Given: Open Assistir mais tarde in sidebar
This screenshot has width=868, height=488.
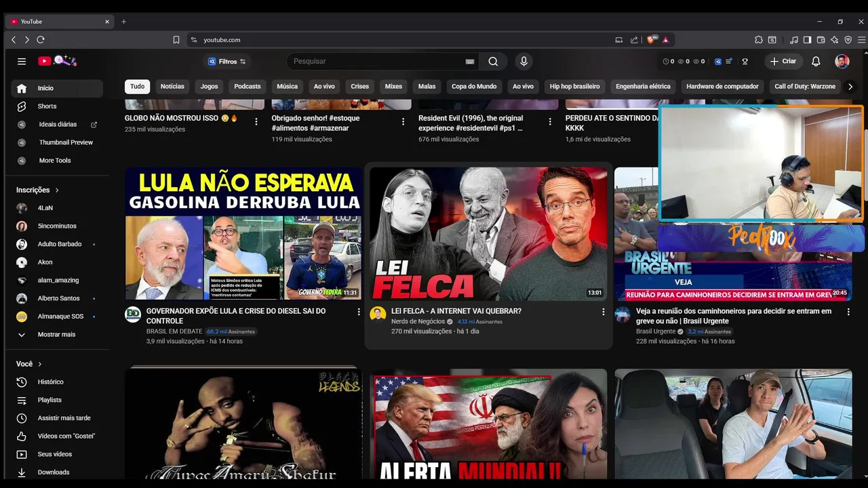Looking at the screenshot, I should [57, 418].
